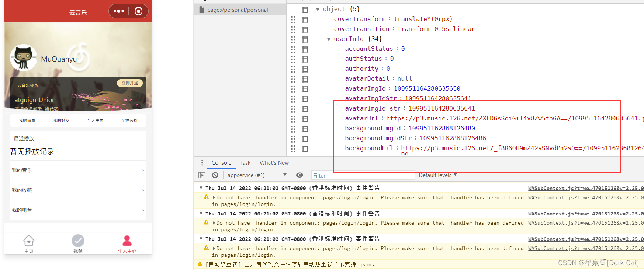
Task: Open the first WASubContext.js source link
Action: [x=586, y=188]
